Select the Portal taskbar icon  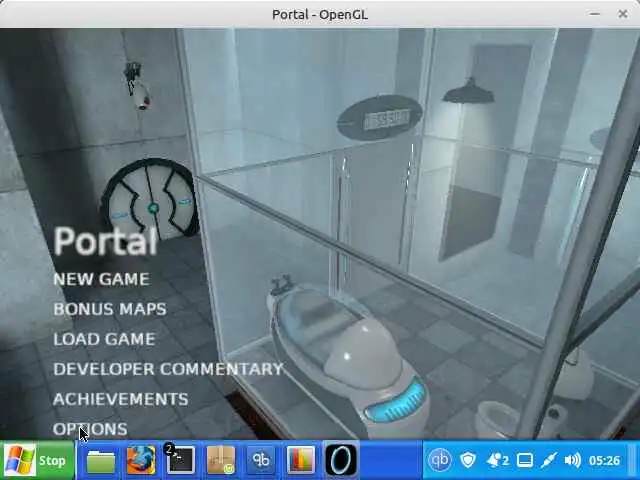click(x=341, y=460)
